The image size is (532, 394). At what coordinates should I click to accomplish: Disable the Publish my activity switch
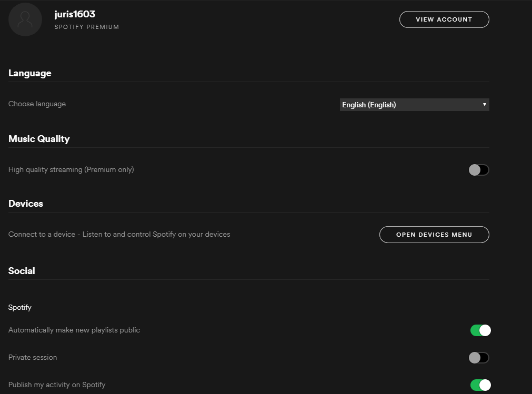coord(480,385)
